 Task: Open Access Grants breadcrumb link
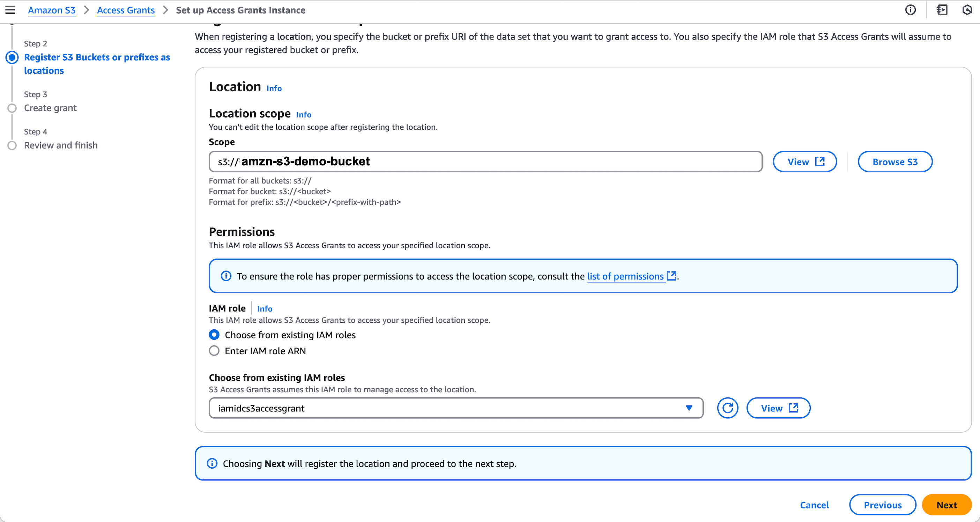[x=126, y=10]
